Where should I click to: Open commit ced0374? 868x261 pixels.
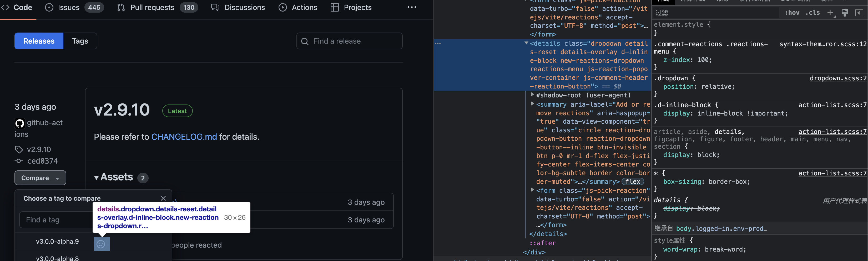[x=42, y=161]
